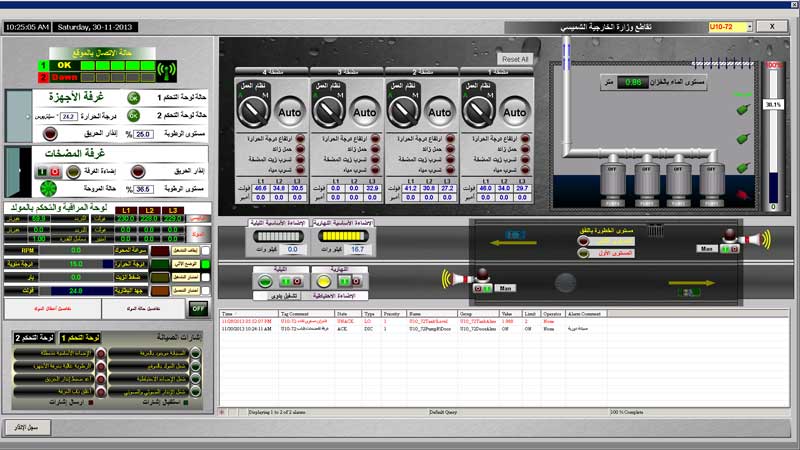
Task: Turn the Zone 1 mode selector knob
Action: 476,109
